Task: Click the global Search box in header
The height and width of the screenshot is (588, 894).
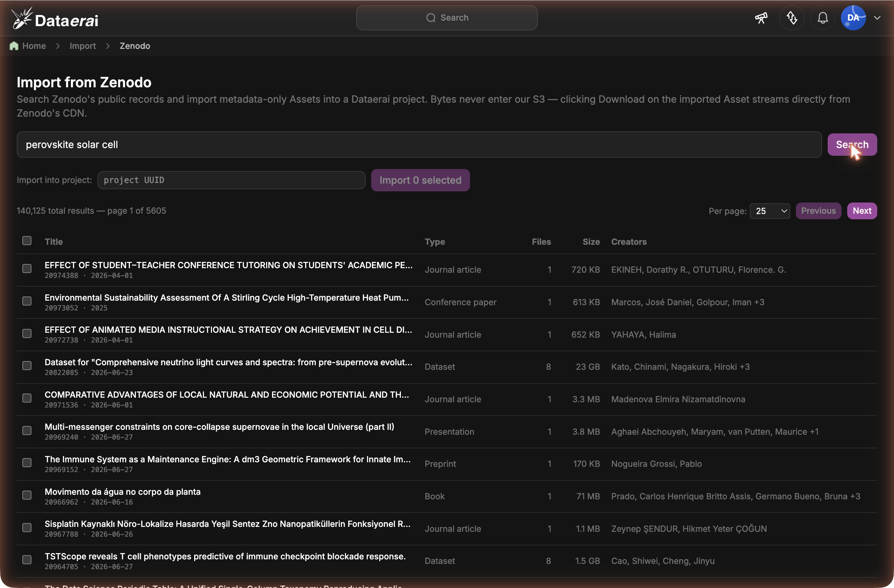Action: click(447, 18)
